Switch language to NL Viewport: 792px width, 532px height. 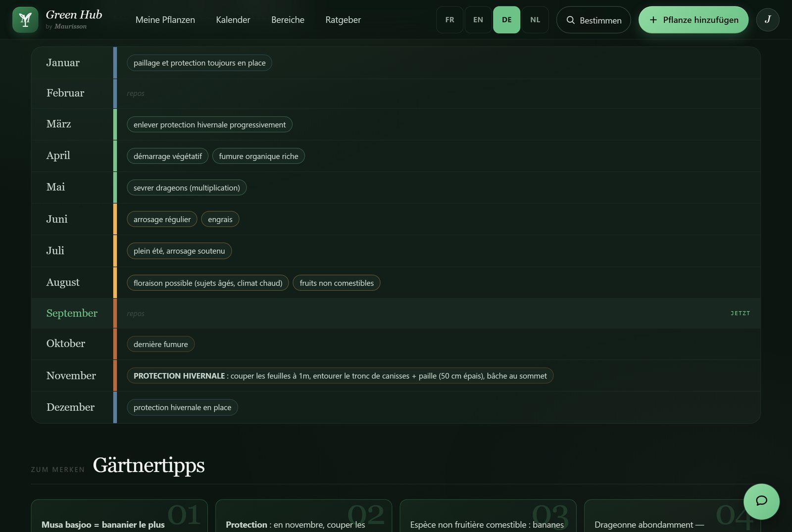(x=535, y=20)
